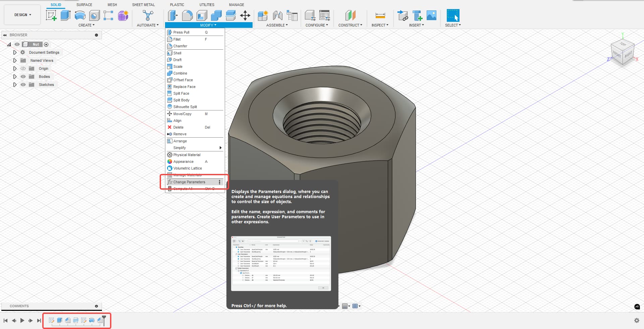Open the Simplify submenu

pyautogui.click(x=195, y=148)
